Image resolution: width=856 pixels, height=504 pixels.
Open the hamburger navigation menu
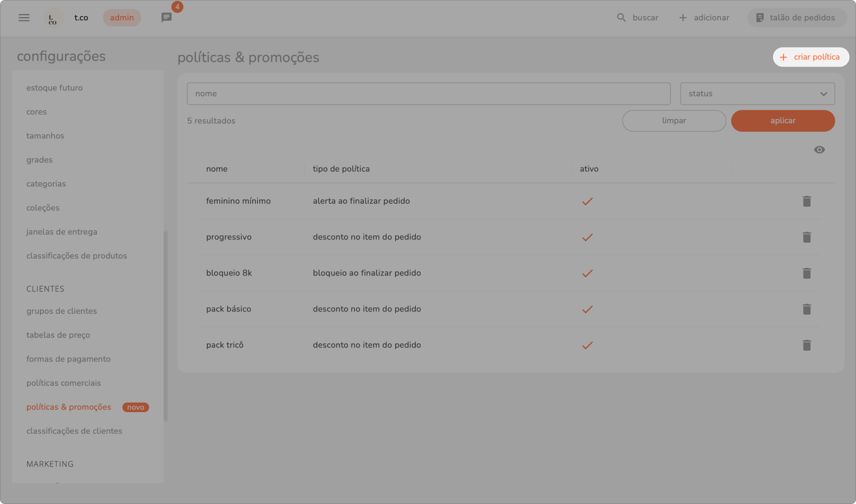point(24,17)
